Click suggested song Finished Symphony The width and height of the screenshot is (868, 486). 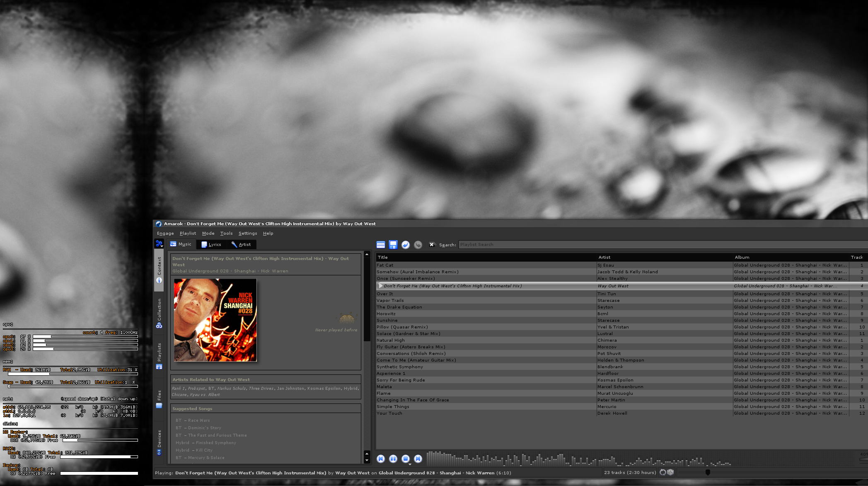pos(215,443)
